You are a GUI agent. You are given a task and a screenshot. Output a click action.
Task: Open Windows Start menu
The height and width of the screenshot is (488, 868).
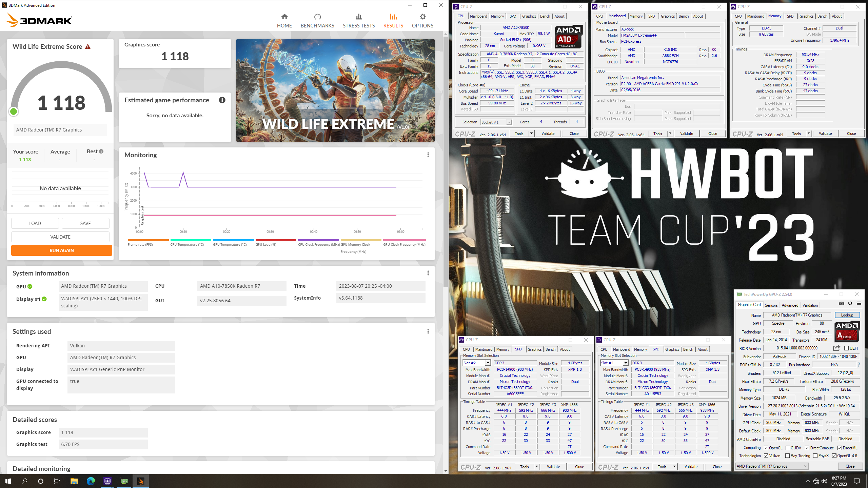[x=8, y=481]
